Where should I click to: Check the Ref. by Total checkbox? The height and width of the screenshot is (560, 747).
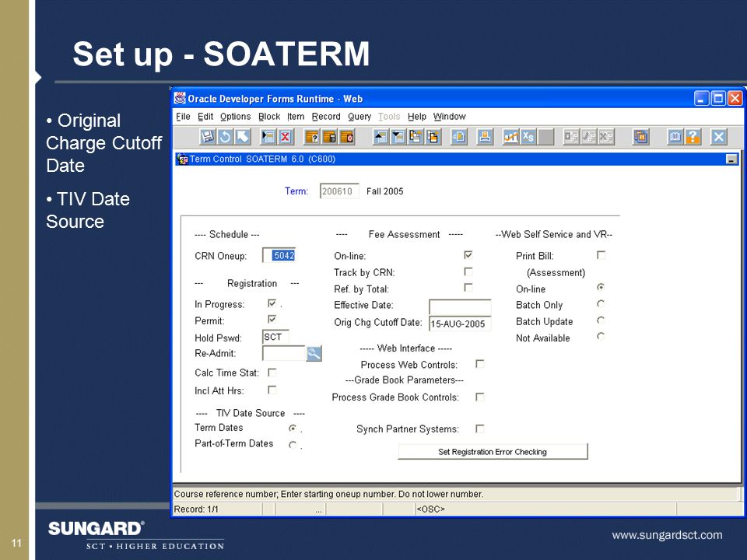tap(468, 288)
